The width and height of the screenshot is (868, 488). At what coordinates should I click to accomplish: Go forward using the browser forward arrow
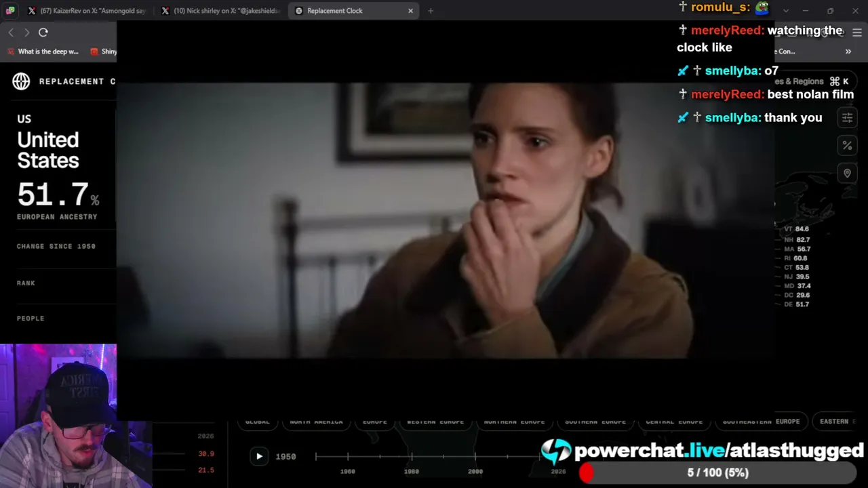[x=26, y=33]
